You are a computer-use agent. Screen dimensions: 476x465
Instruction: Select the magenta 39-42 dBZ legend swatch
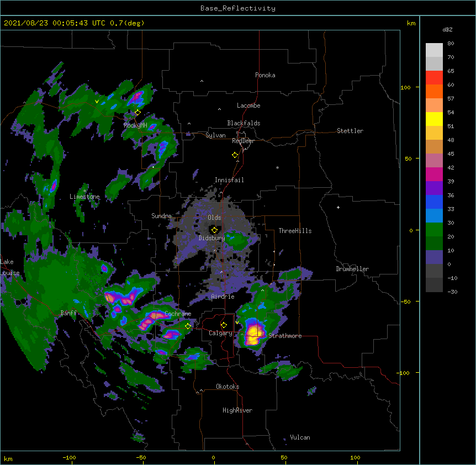pos(434,175)
